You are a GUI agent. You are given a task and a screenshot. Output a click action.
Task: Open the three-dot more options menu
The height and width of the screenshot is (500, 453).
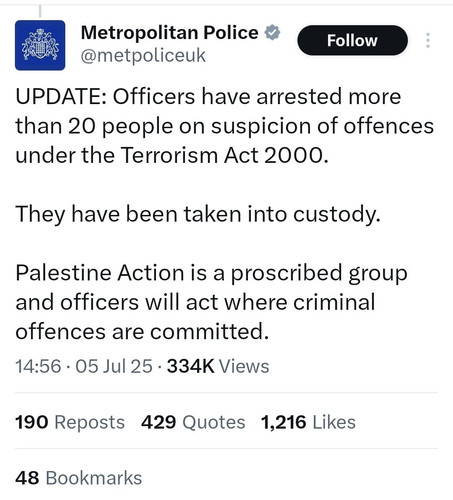point(428,40)
